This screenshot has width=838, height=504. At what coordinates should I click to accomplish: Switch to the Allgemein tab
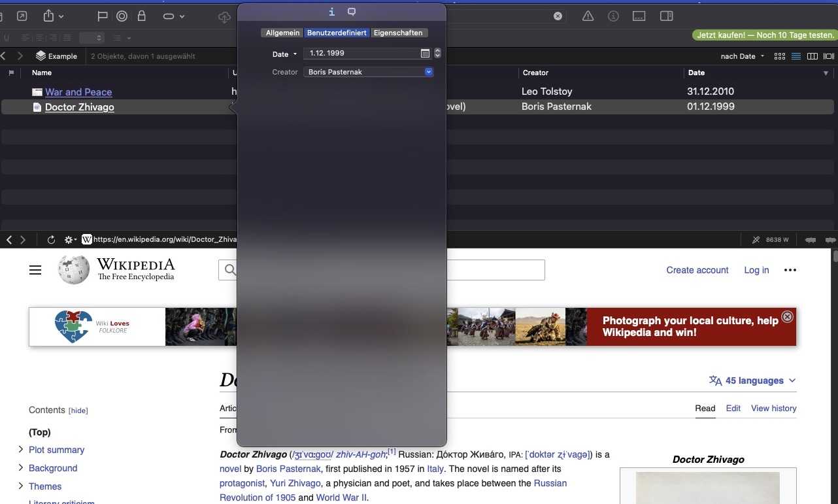pyautogui.click(x=282, y=33)
